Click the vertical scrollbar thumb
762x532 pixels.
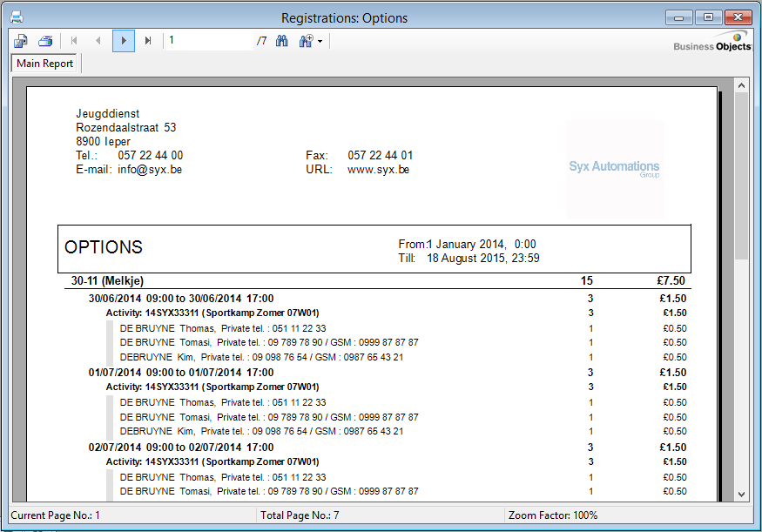click(x=741, y=174)
